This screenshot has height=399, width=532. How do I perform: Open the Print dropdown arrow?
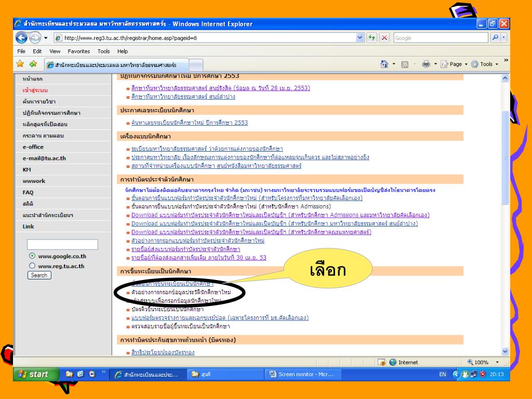point(435,64)
